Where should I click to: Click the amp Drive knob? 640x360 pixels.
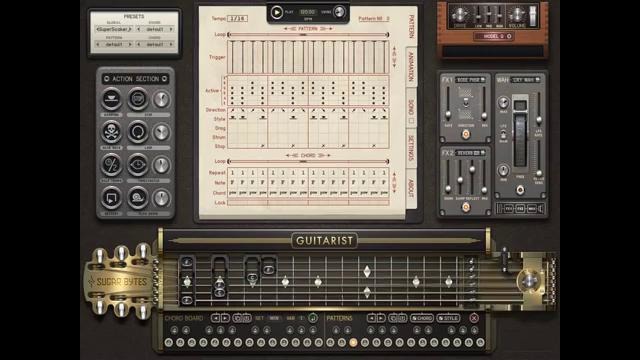pyautogui.click(x=460, y=15)
